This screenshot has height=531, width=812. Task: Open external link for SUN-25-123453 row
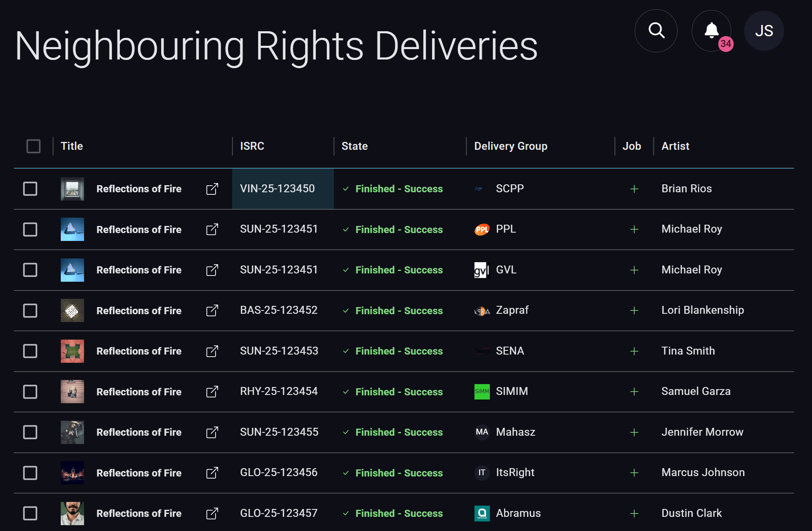click(x=212, y=351)
